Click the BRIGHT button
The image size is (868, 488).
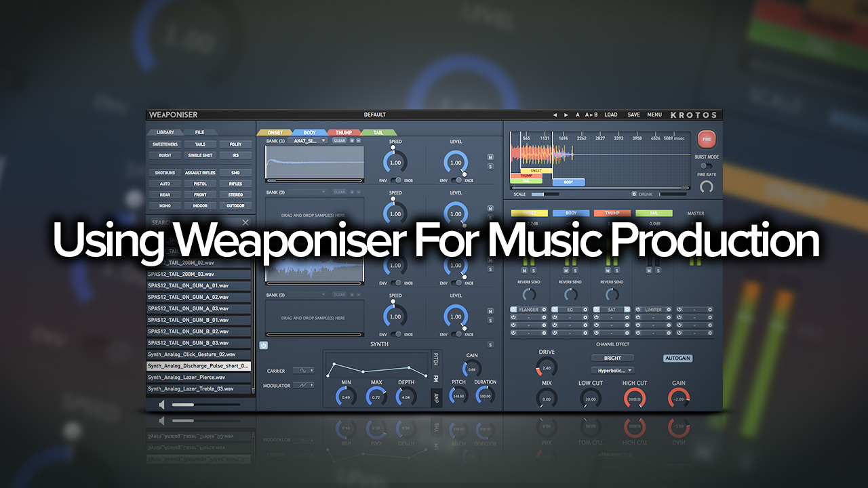612,358
